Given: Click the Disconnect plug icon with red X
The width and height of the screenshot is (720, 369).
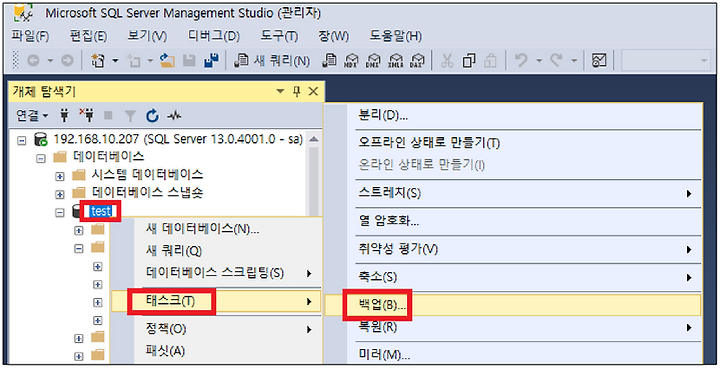Looking at the screenshot, I should [x=86, y=116].
